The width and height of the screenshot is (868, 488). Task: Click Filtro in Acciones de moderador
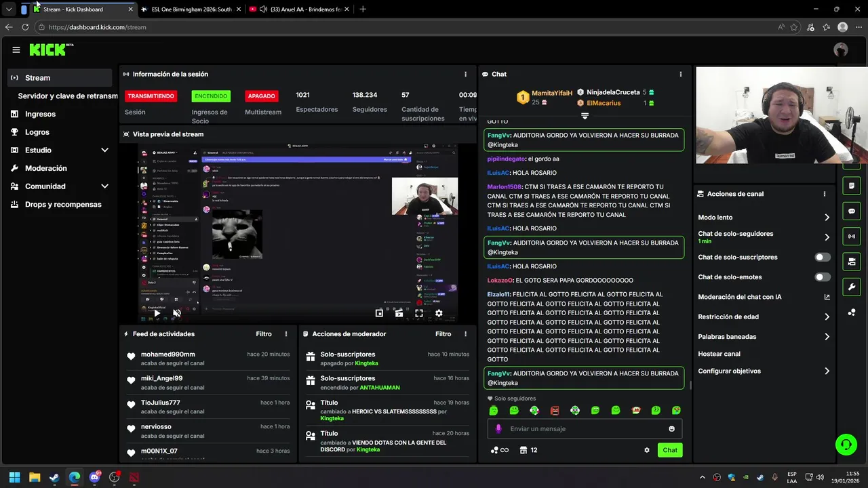click(x=443, y=334)
